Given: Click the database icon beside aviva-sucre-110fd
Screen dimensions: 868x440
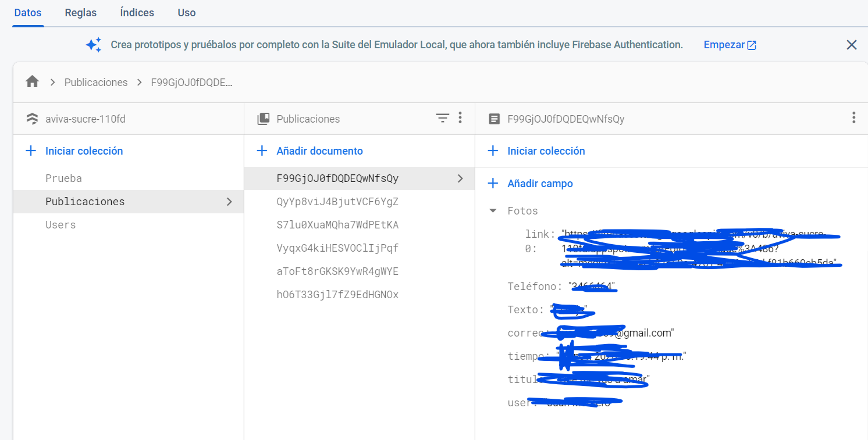Looking at the screenshot, I should 33,119.
